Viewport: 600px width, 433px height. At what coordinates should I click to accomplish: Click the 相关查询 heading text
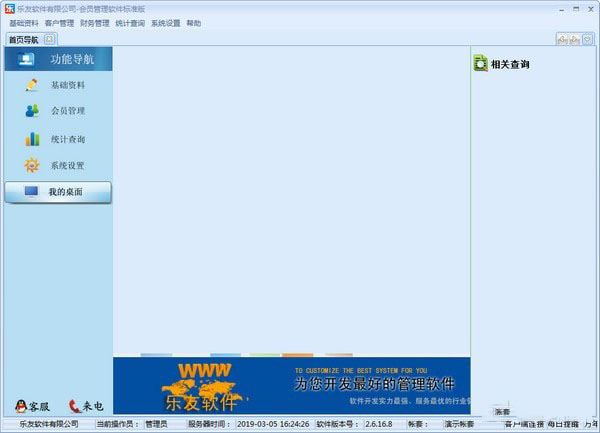pyautogui.click(x=510, y=64)
